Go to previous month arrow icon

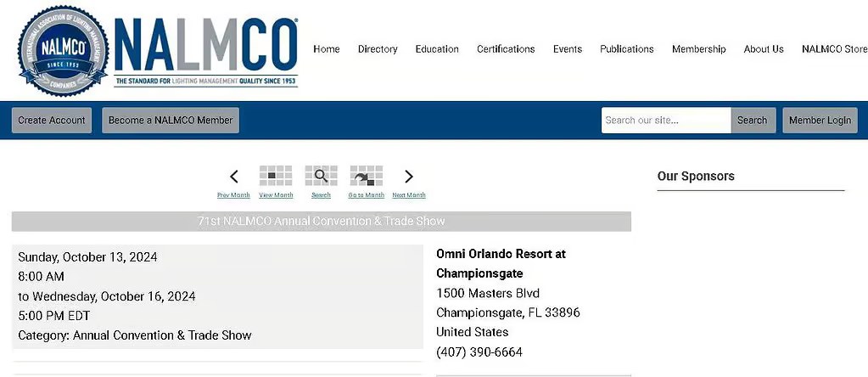(233, 177)
